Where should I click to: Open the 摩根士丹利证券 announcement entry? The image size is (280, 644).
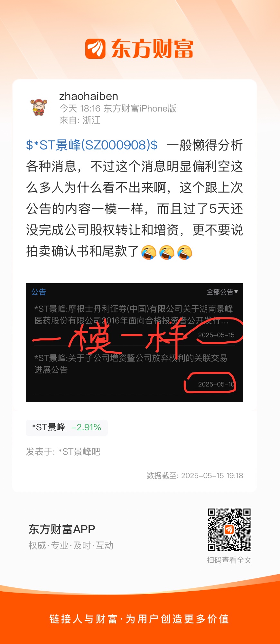[x=134, y=315]
